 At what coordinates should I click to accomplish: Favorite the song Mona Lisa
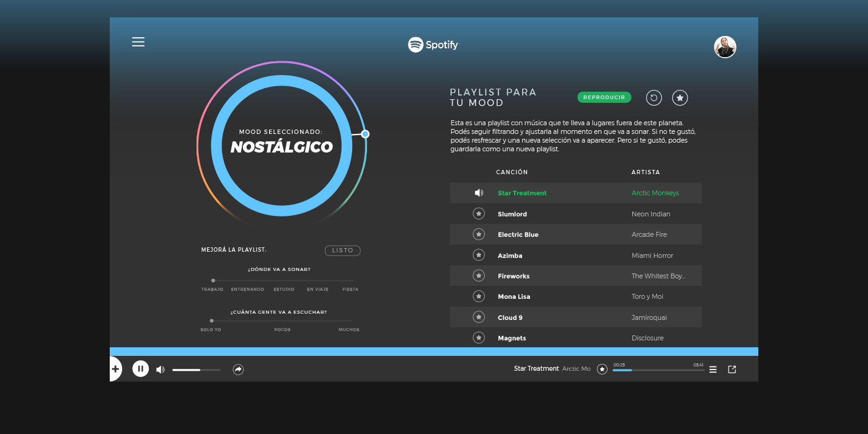[x=479, y=296]
